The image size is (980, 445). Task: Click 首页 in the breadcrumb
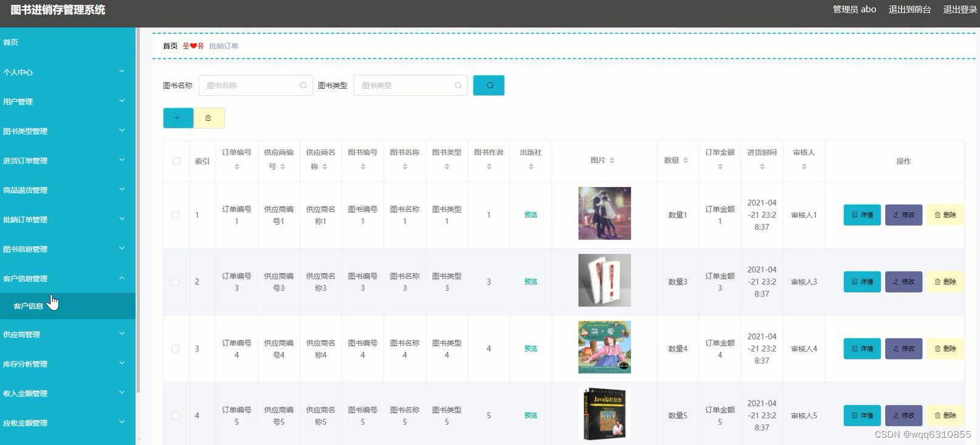click(x=170, y=46)
